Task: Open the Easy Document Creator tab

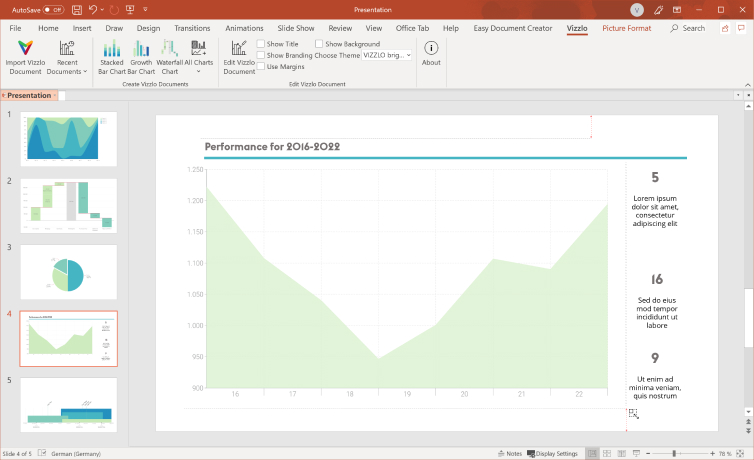Action: [x=513, y=28]
